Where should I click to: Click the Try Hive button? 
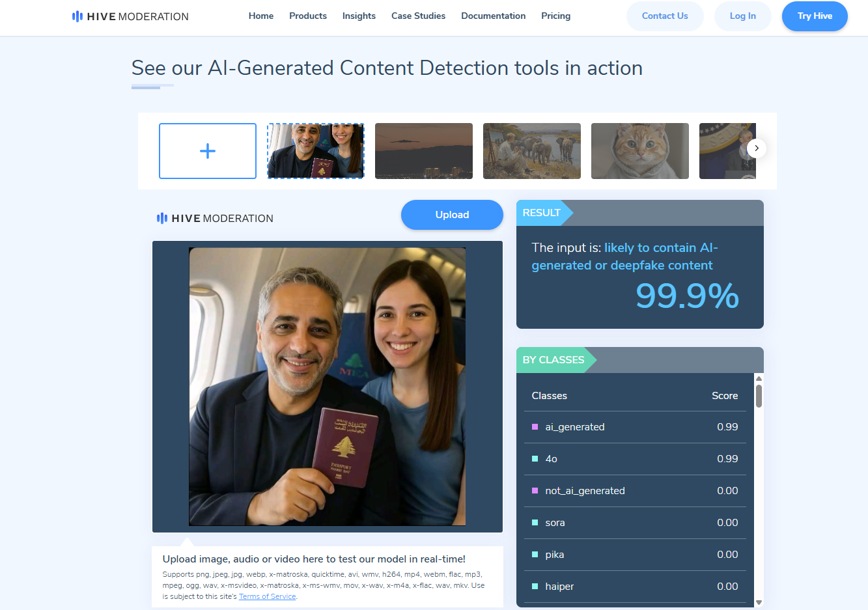pyautogui.click(x=815, y=16)
